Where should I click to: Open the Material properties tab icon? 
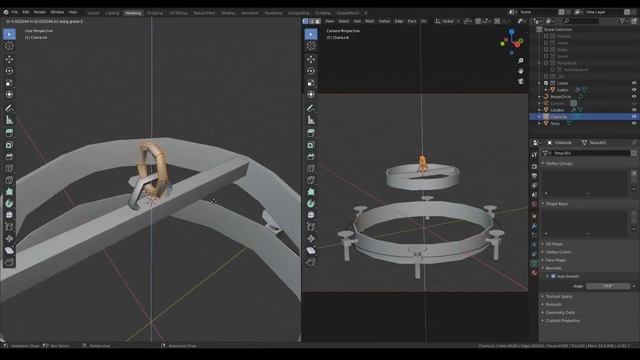point(534,273)
